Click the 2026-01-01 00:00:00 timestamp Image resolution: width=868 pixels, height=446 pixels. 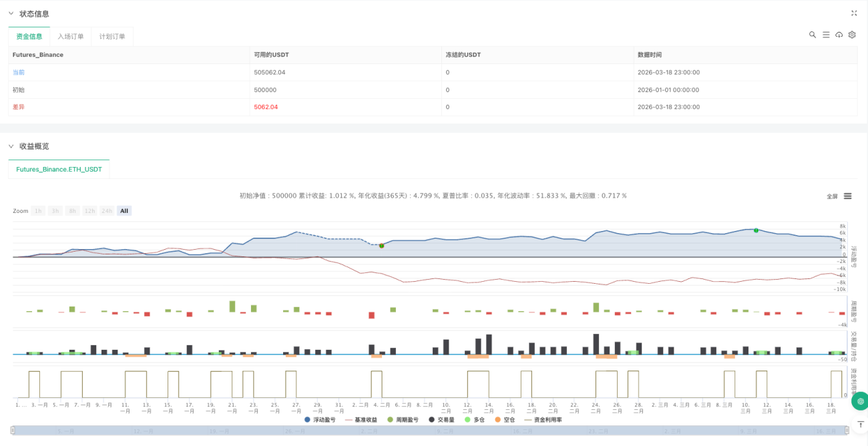668,89
